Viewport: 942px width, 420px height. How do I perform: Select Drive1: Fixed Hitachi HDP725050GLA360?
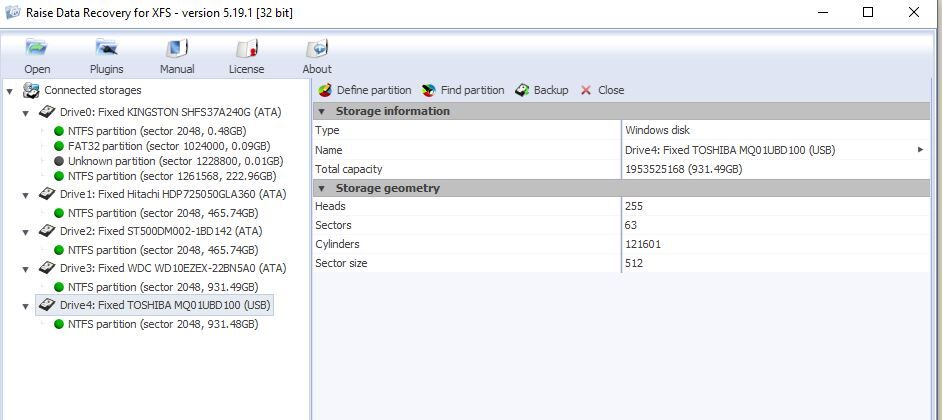173,194
